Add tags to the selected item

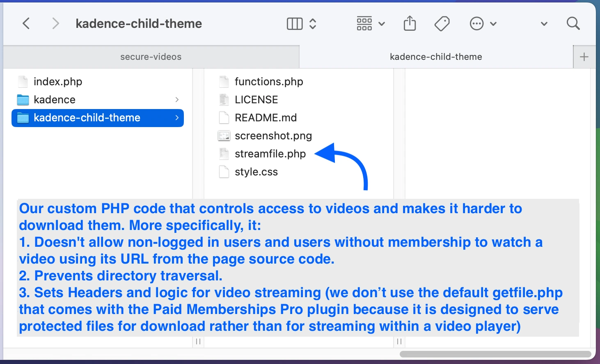[x=442, y=24]
